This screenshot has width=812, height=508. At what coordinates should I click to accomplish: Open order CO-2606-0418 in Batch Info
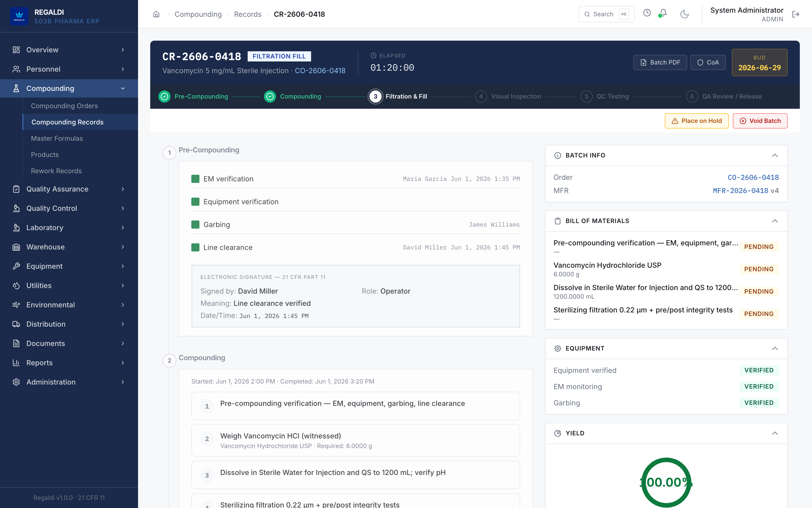click(x=753, y=177)
